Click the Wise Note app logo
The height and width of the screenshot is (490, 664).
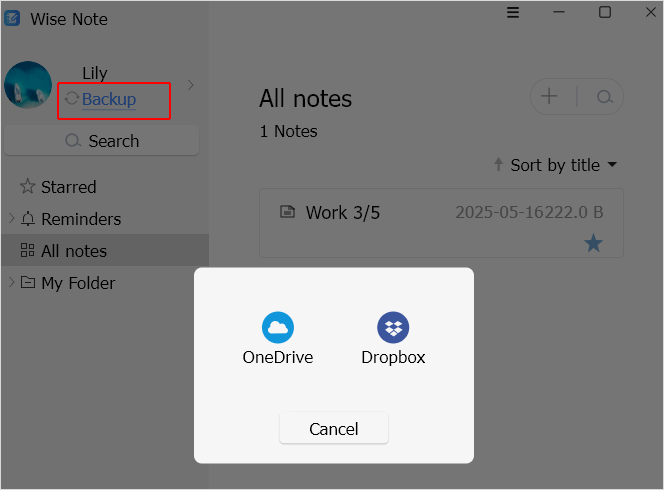click(x=12, y=18)
